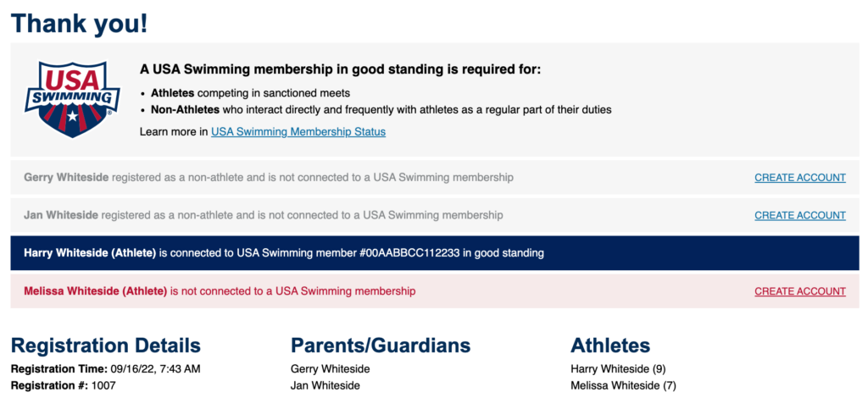Click the Thank you! heading
Viewport: 868px width, 409px height.
coord(80,24)
